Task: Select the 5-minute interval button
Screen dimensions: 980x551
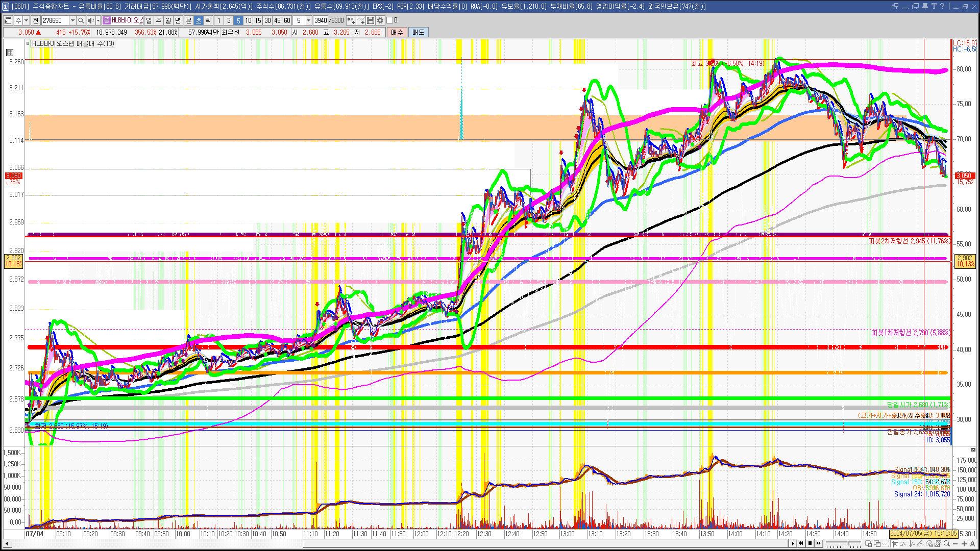Action: 238,20
